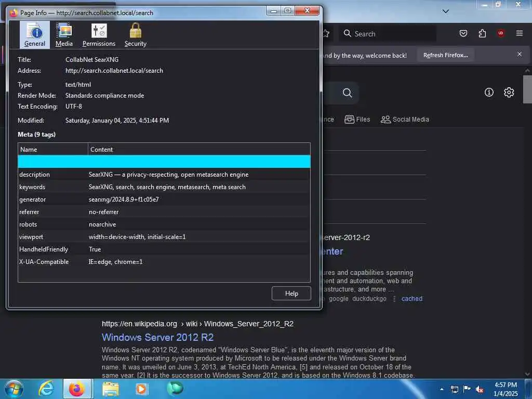Select the robots meta tag row
Image resolution: width=532 pixels, height=399 pixels.
[x=164, y=224]
